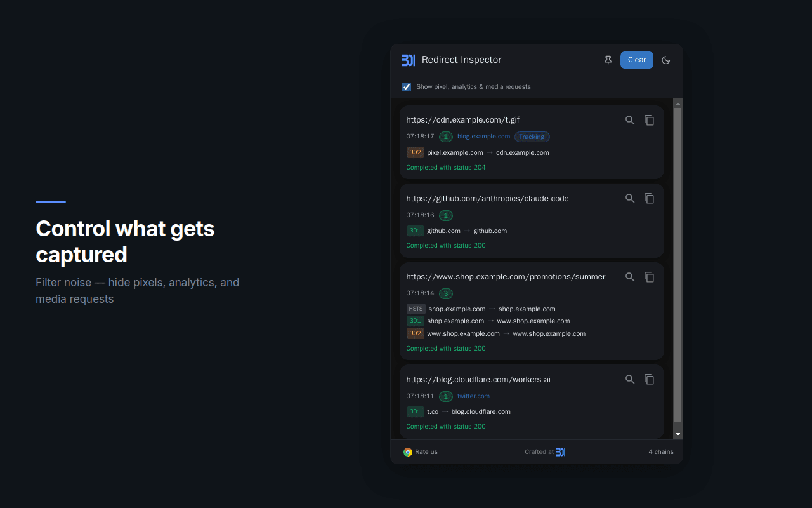The image size is (812, 508).
Task: Click the Crafted at footer logo
Action: click(560, 451)
